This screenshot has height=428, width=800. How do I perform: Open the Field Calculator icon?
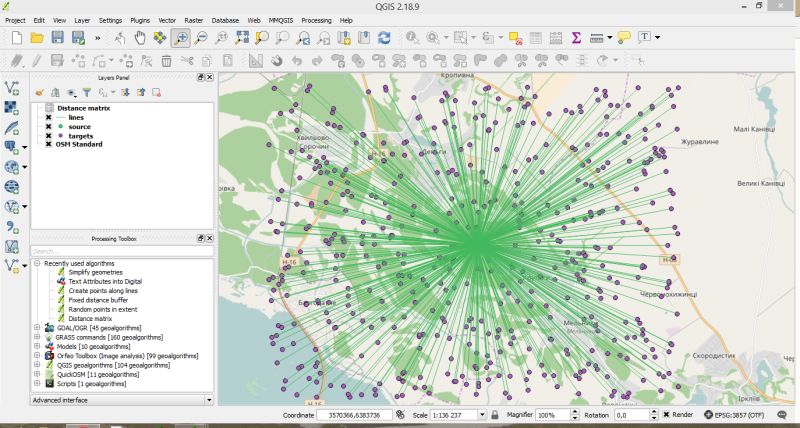556,38
